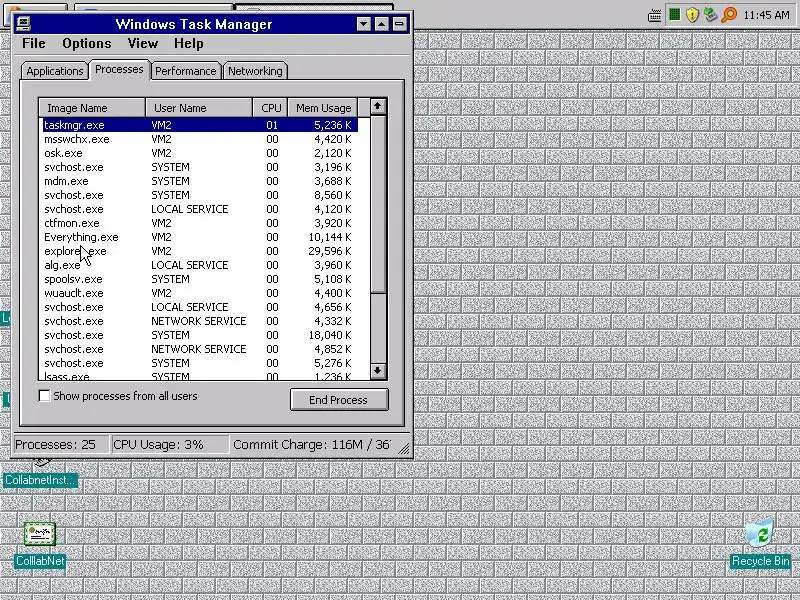Select the alg.exe process row

199,265
